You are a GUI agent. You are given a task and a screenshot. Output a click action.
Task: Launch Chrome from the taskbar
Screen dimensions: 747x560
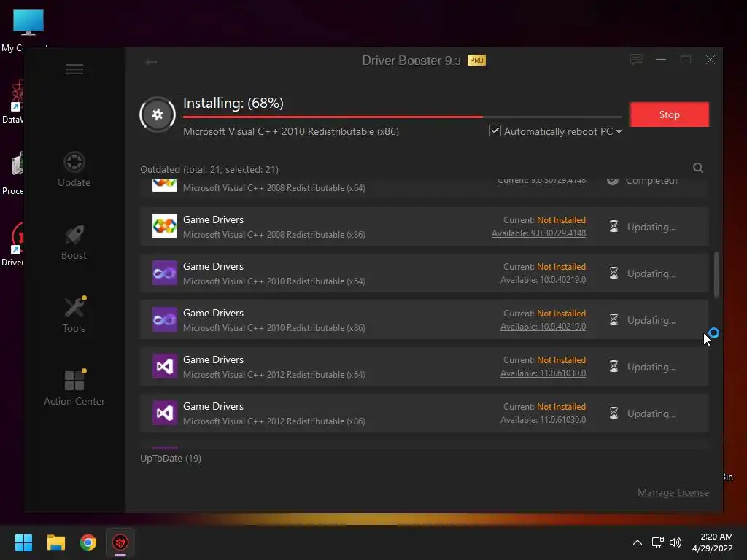pyautogui.click(x=88, y=542)
